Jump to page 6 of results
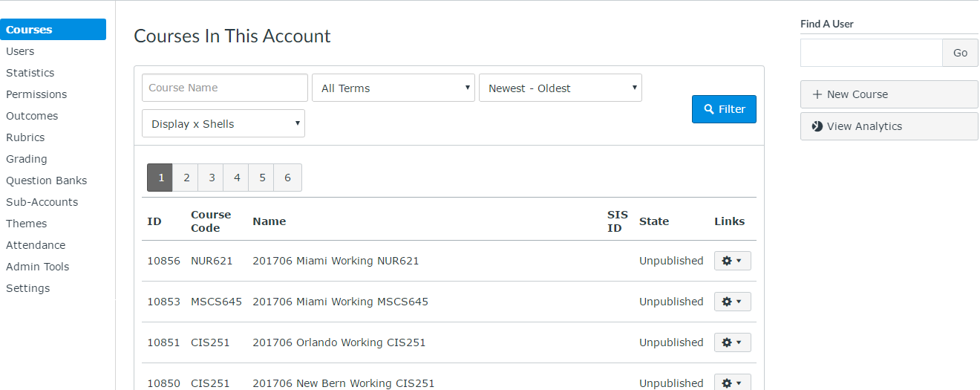 click(x=287, y=178)
